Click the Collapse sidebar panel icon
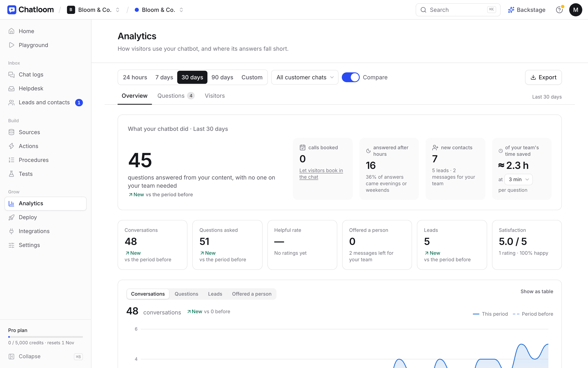Viewport: 588px width, 368px height. 11,356
